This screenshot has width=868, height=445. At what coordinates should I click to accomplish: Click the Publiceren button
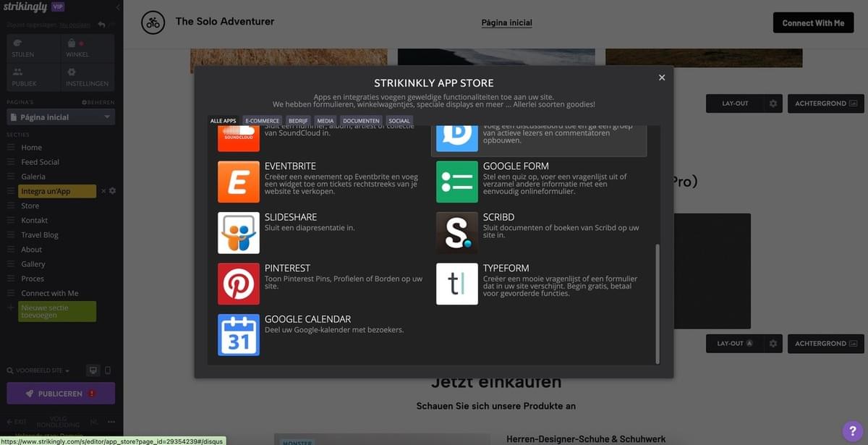click(x=61, y=394)
